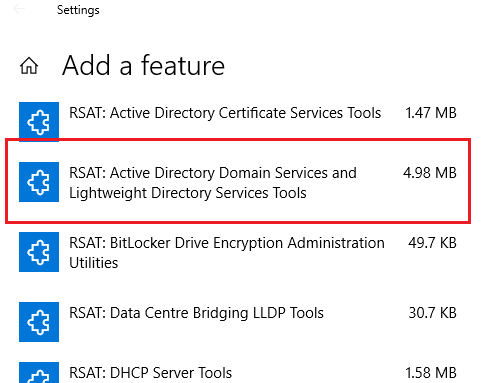Screen dimensions: 499x383
Task: Choose RSAT: Data Centre Bridging LLDP Tools
Action: (196, 313)
